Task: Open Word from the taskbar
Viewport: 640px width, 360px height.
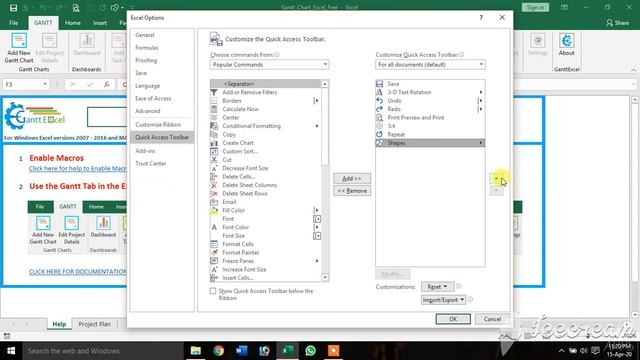Action: point(242,351)
